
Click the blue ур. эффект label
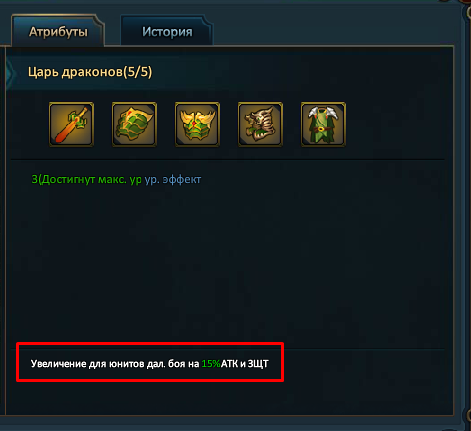173,180
